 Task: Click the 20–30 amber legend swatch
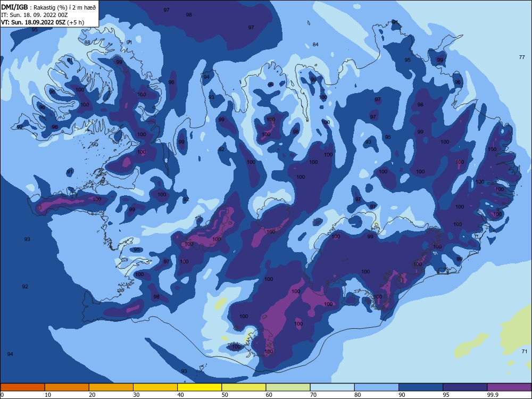(x=111, y=387)
